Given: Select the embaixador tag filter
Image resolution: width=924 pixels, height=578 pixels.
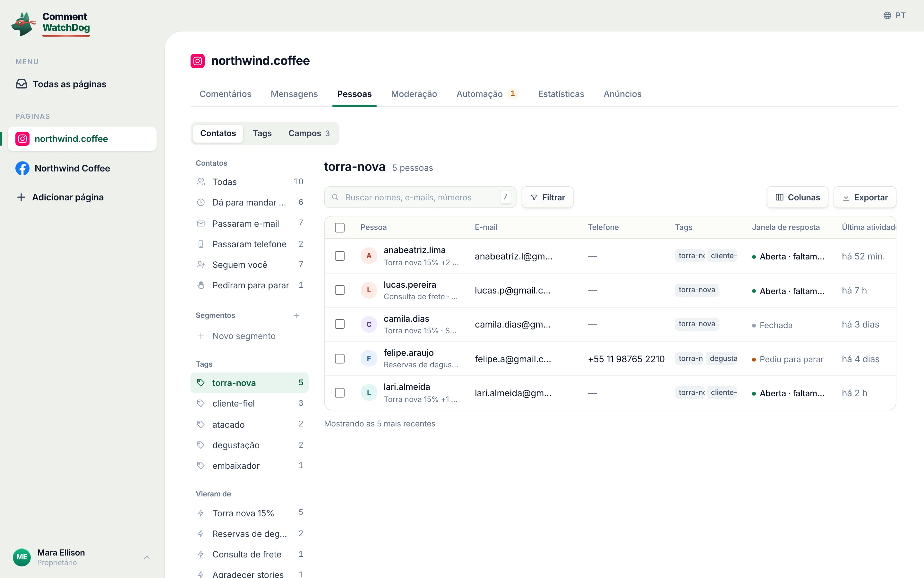Looking at the screenshot, I should 250,466.
